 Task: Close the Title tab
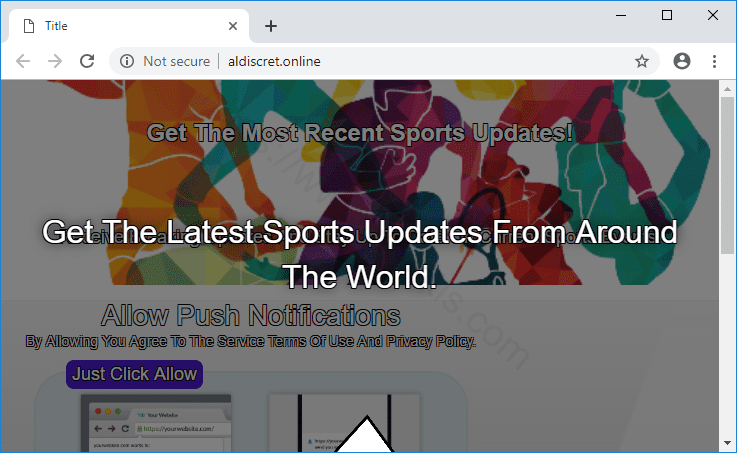(x=234, y=26)
